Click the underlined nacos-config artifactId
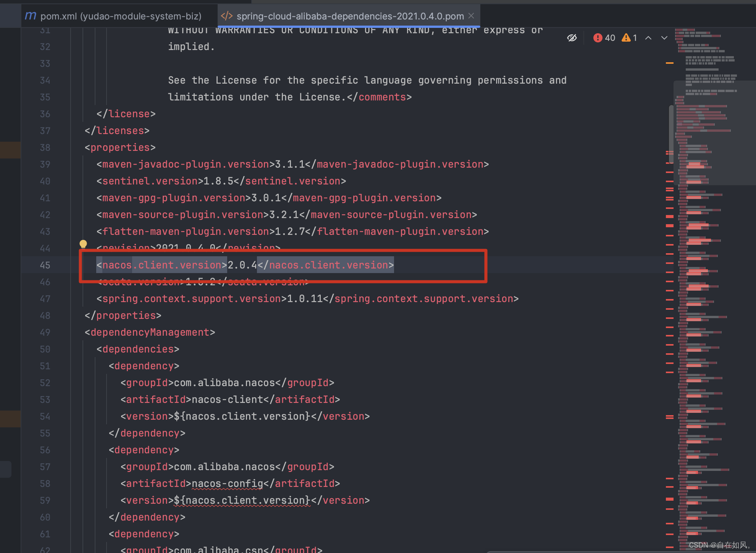Image resolution: width=756 pixels, height=553 pixels. [x=228, y=483]
